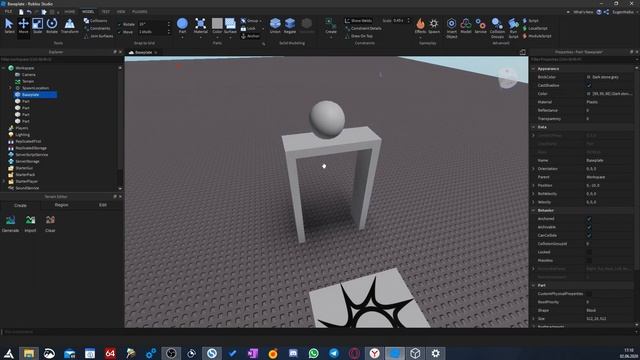
Task: Open the FILE menu
Action: pyautogui.click(x=8, y=12)
